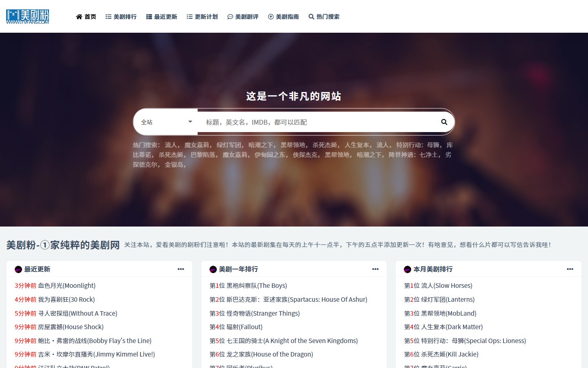Open 龙之家族(House of the Dragon) entry
The height and width of the screenshot is (368, 588).
(269, 355)
